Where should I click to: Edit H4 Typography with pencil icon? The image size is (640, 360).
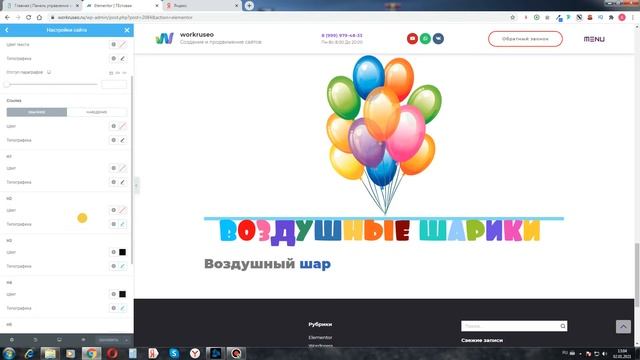tap(122, 308)
